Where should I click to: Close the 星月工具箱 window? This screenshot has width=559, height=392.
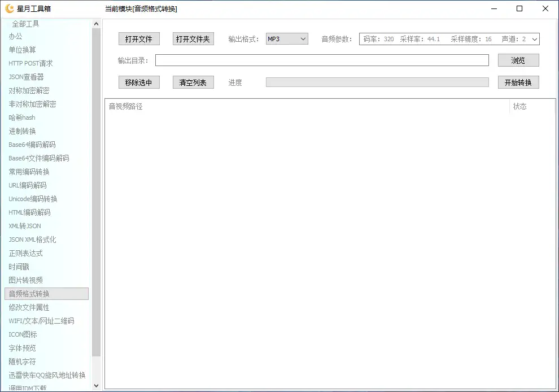545,8
